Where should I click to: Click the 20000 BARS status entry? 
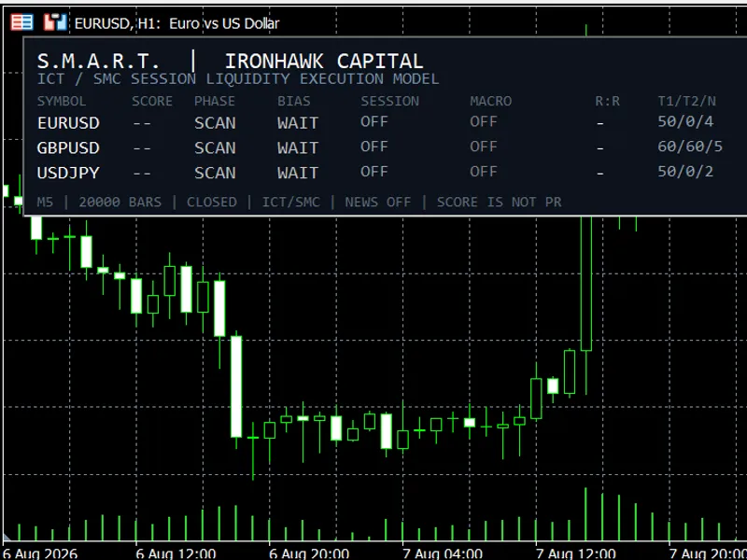click(x=120, y=202)
